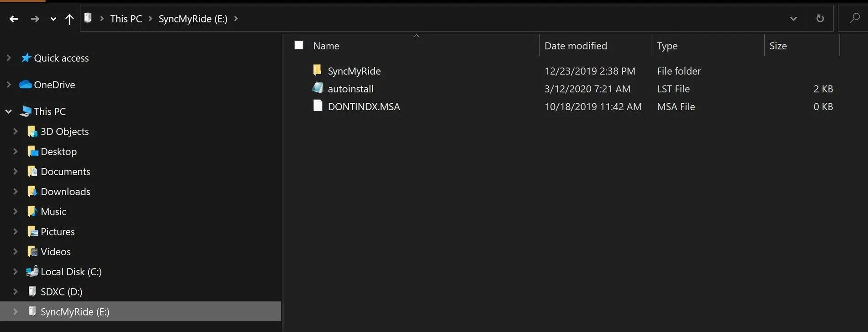Viewport: 868px width, 332px height.
Task: Go up one folder level
Action: (69, 19)
